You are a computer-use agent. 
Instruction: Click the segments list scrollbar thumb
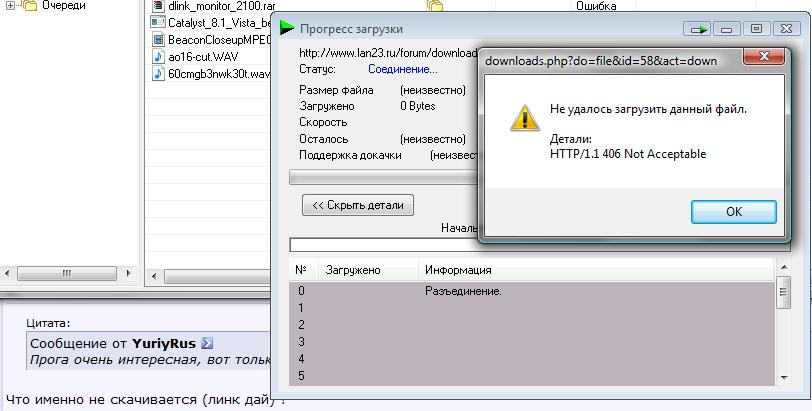pyautogui.click(x=783, y=292)
